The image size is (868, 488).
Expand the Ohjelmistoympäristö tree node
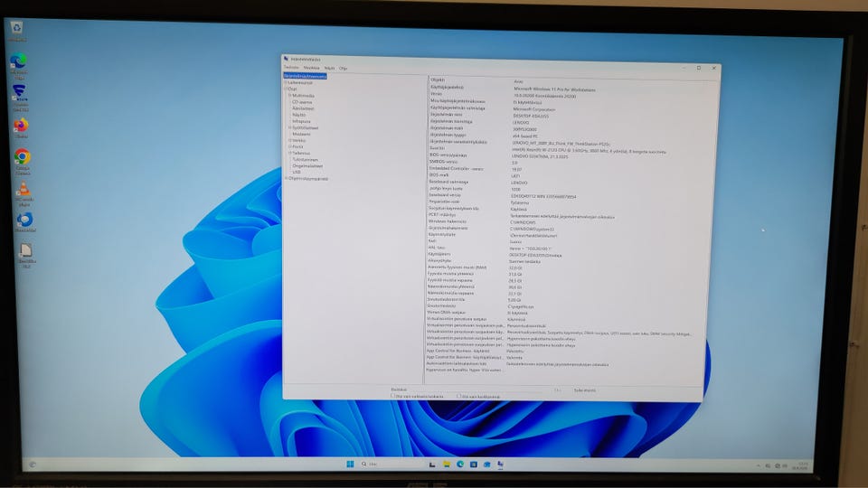(x=286, y=178)
